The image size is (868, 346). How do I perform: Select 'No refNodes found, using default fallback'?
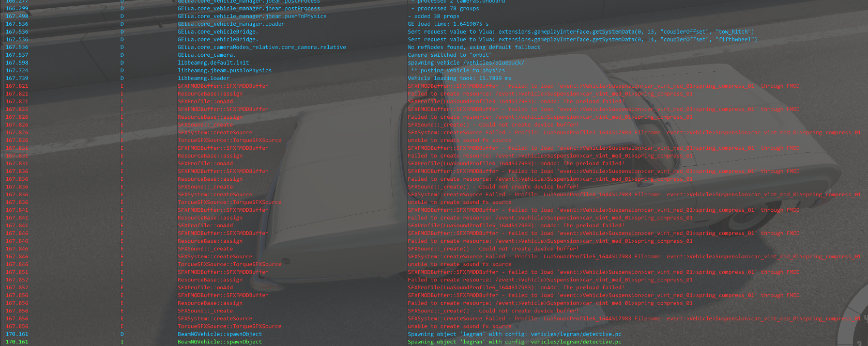[x=474, y=47]
